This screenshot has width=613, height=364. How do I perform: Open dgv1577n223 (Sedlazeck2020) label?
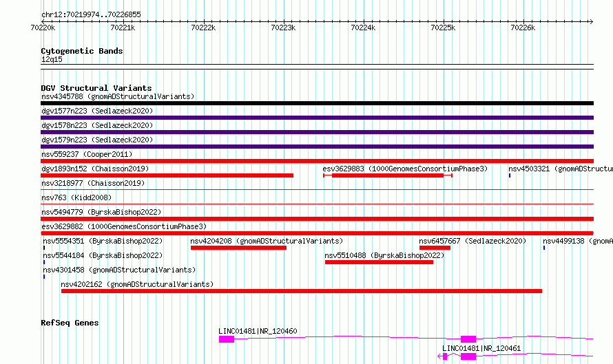(x=97, y=111)
